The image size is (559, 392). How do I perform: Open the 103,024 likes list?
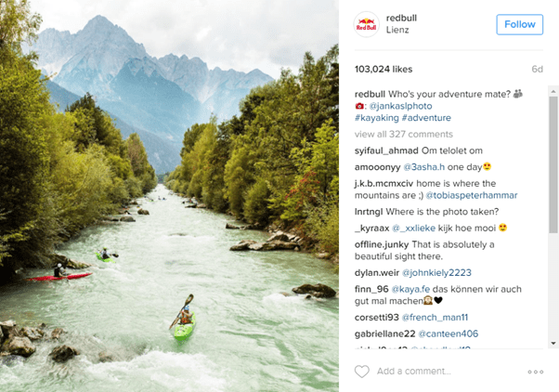(383, 69)
